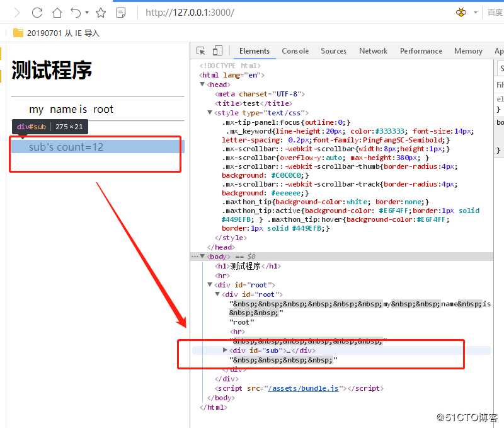
Task: Toggle the device toolbar icon
Action: click(x=217, y=50)
